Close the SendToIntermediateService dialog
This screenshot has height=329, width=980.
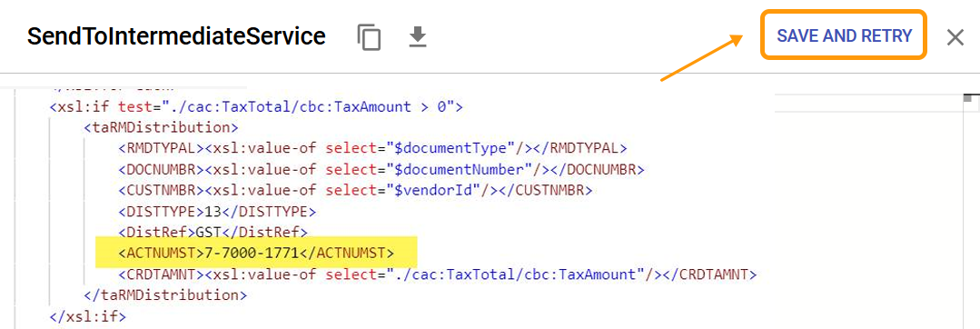click(x=955, y=37)
